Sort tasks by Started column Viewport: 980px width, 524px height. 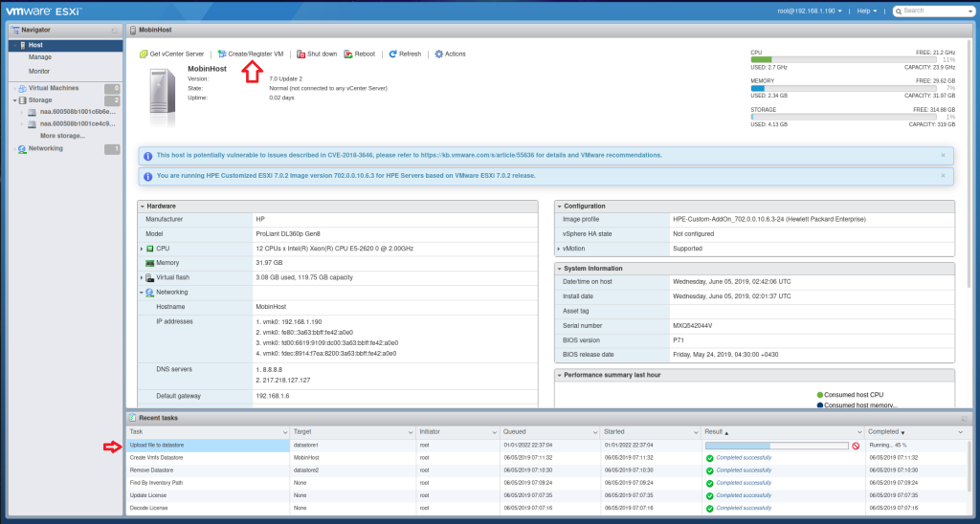point(652,431)
